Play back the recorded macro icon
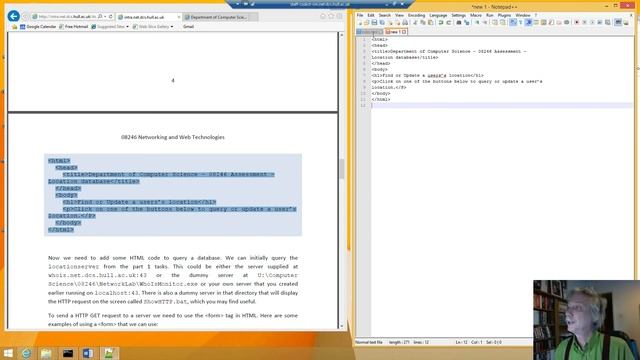 point(592,22)
